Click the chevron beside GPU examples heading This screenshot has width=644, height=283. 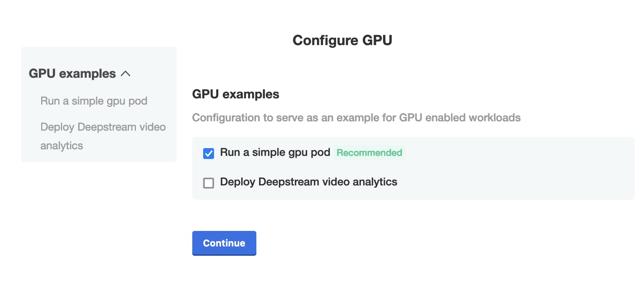pos(126,73)
